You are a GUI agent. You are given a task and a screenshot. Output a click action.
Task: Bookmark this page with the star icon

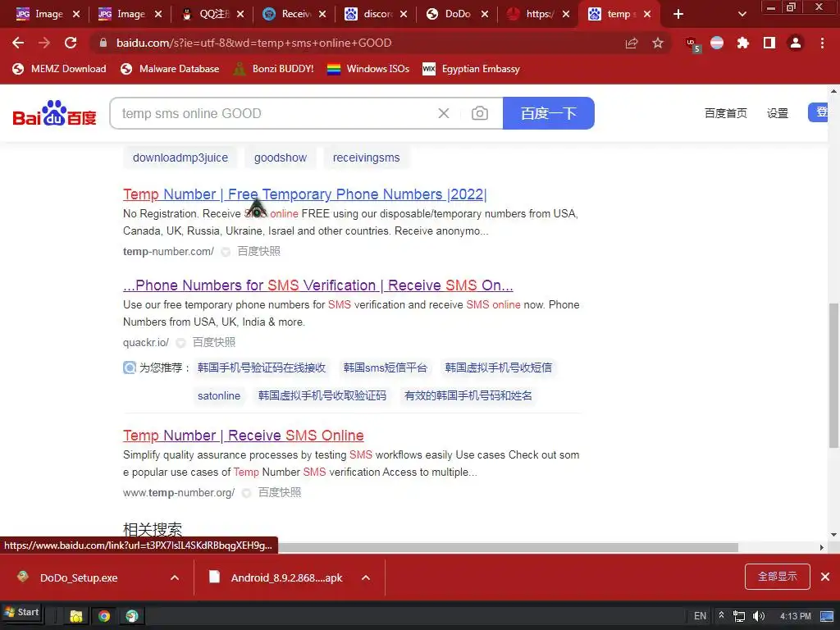658,43
